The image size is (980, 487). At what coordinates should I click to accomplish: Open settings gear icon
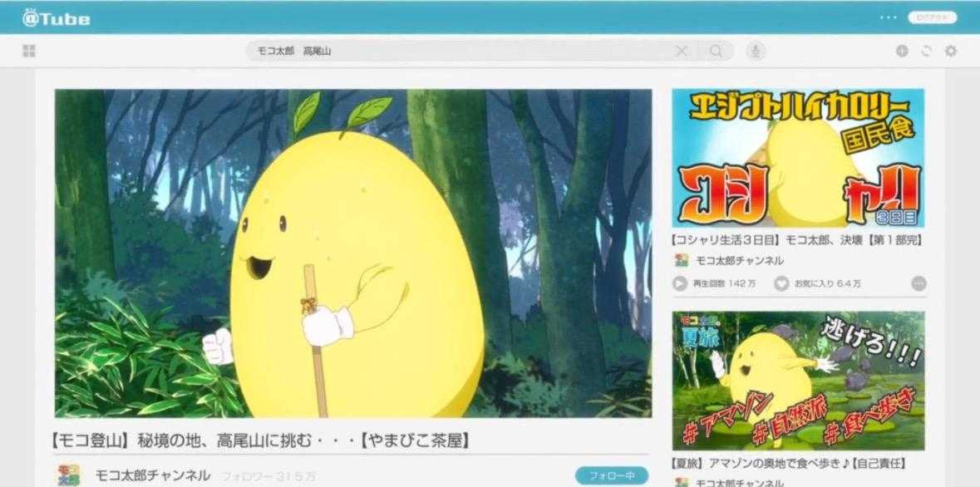(951, 52)
